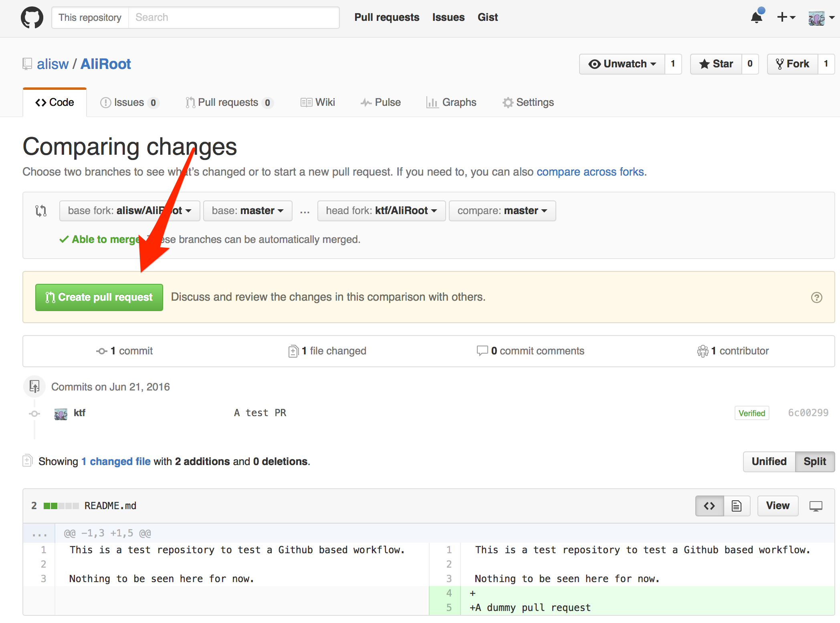Open the GitHub Octocat home logo

(32, 18)
